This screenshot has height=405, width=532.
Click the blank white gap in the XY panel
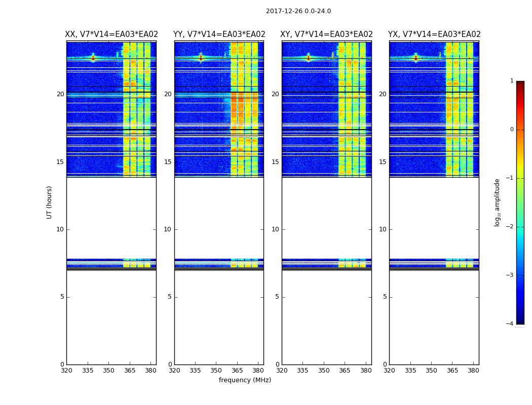point(326,218)
